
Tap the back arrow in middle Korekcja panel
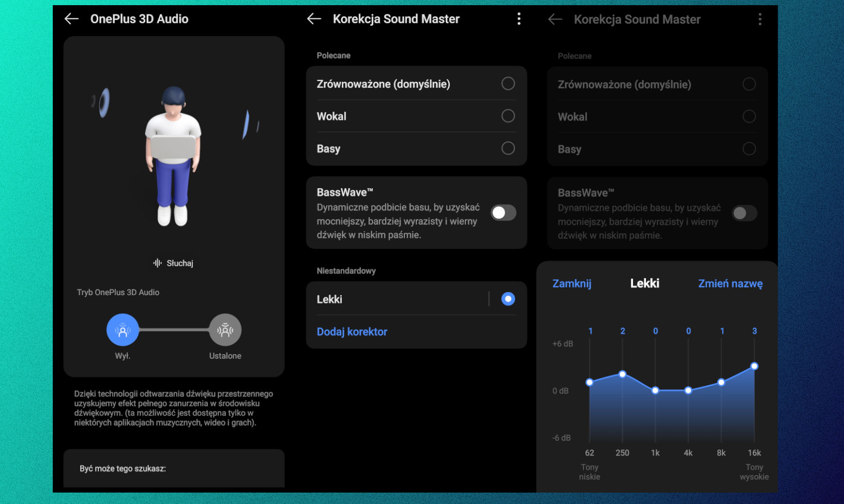[x=314, y=19]
